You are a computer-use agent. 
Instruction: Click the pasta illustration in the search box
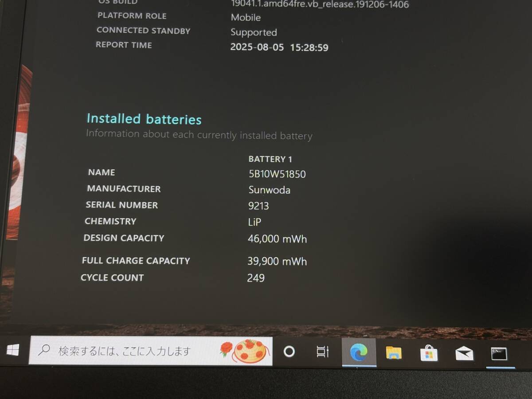click(x=251, y=351)
